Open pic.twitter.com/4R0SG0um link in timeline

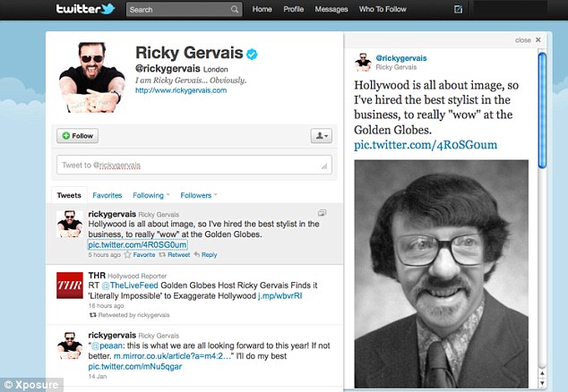click(x=137, y=244)
